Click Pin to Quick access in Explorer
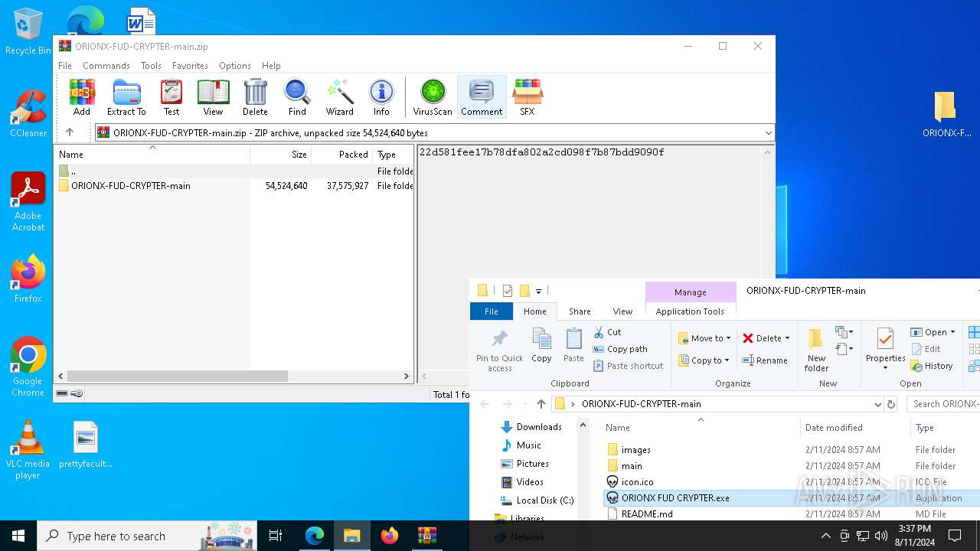The width and height of the screenshot is (980, 551). coord(500,350)
